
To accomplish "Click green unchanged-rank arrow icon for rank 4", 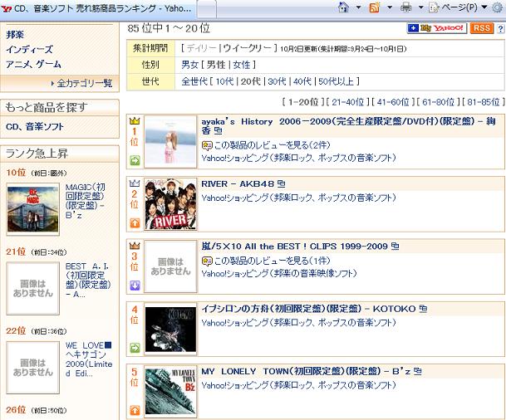I will pos(135,348).
